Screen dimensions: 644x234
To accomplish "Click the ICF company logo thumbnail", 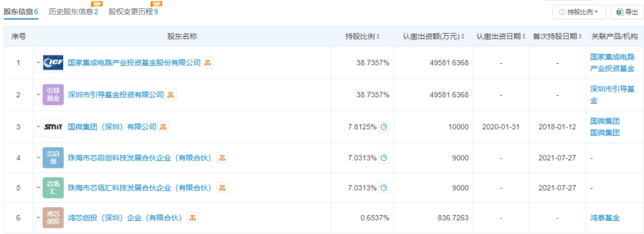I will (54, 63).
